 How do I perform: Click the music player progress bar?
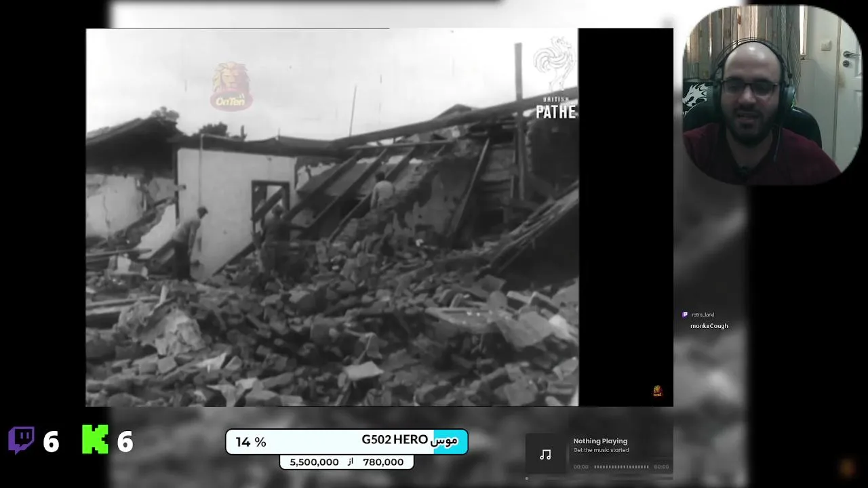coord(621,466)
